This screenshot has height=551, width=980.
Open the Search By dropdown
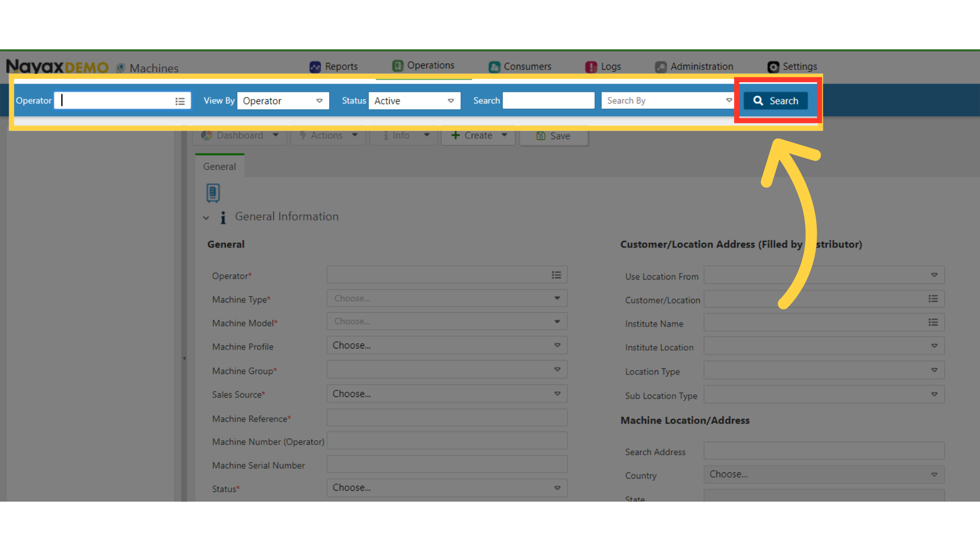(668, 101)
